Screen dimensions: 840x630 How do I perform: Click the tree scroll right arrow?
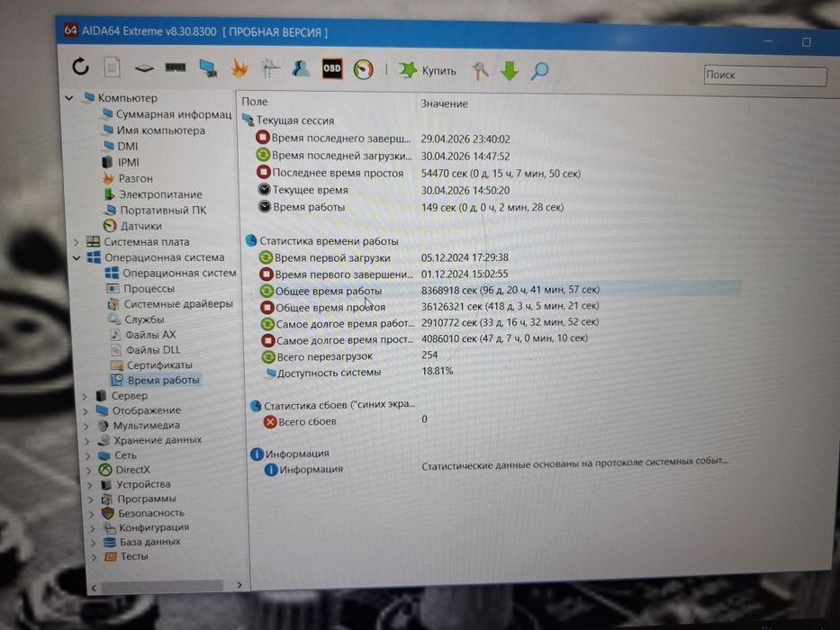coord(239,585)
